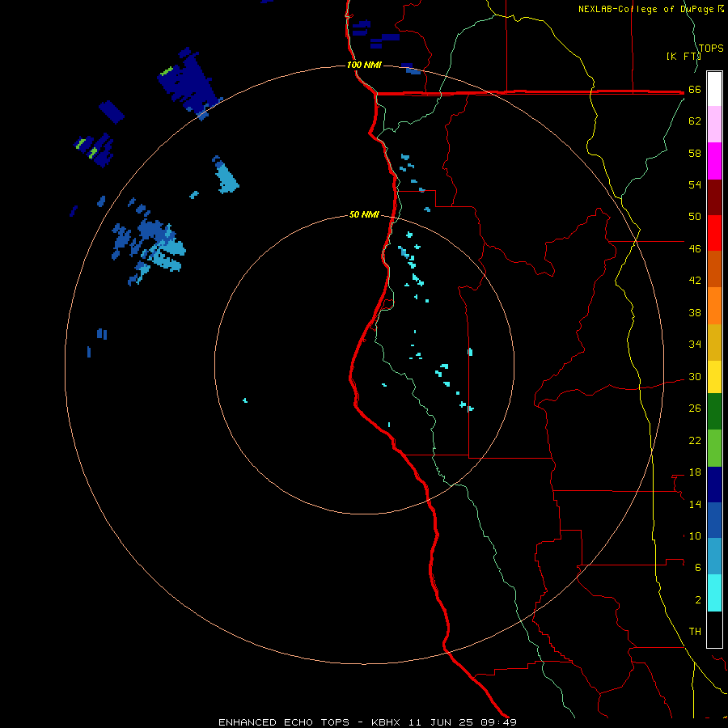Pick the navy blue legend swatch
The image size is (728, 728).
(714, 485)
